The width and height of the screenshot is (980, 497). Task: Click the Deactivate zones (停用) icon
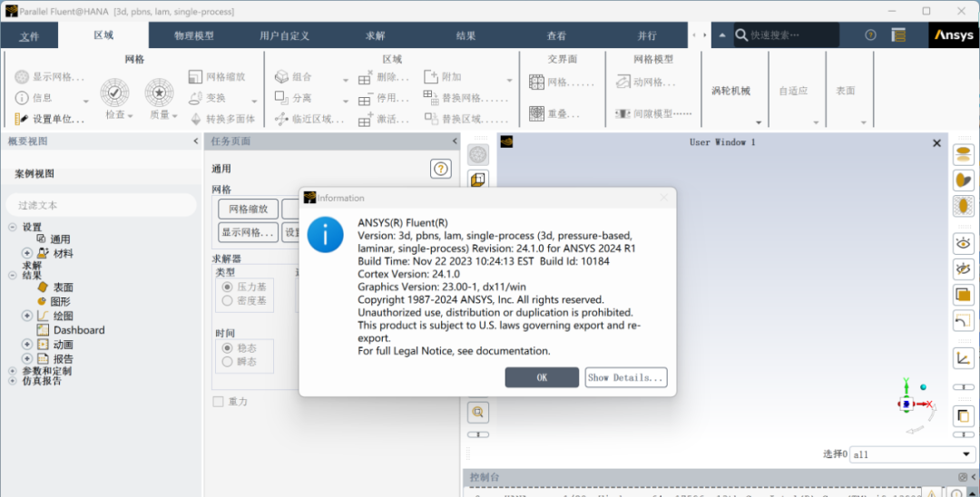point(366,98)
